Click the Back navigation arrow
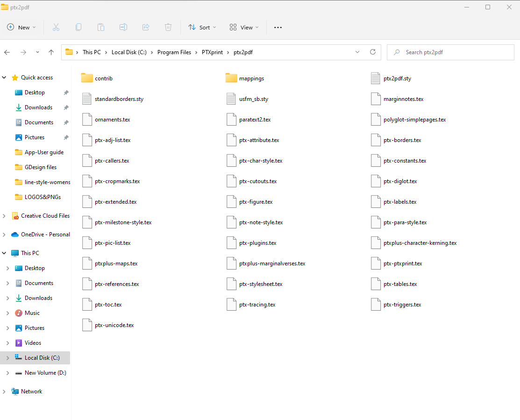 tap(7, 52)
